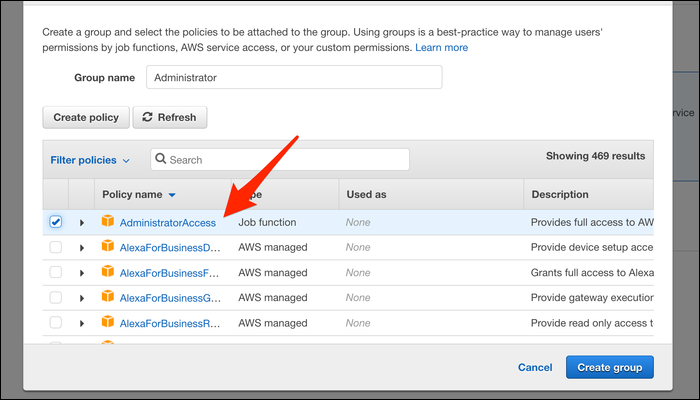
Task: Click AWS managed in the AlexaForBusinessD... row
Action: point(273,247)
